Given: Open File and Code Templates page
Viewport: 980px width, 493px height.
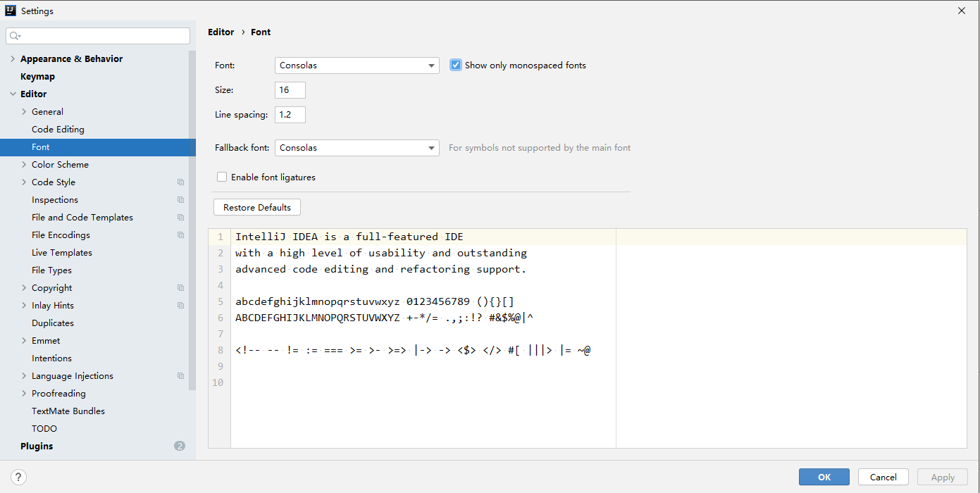Looking at the screenshot, I should [82, 218].
